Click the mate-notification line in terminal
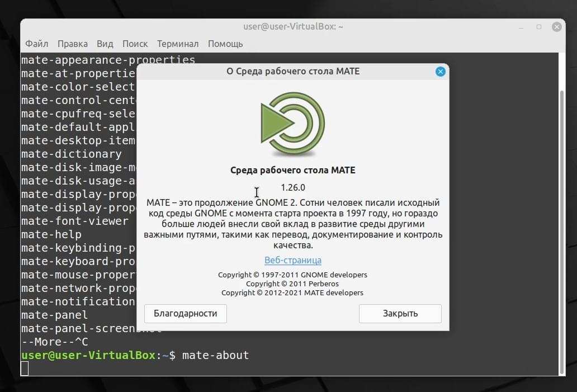Screen dimensions: 577x392 pos(78,302)
